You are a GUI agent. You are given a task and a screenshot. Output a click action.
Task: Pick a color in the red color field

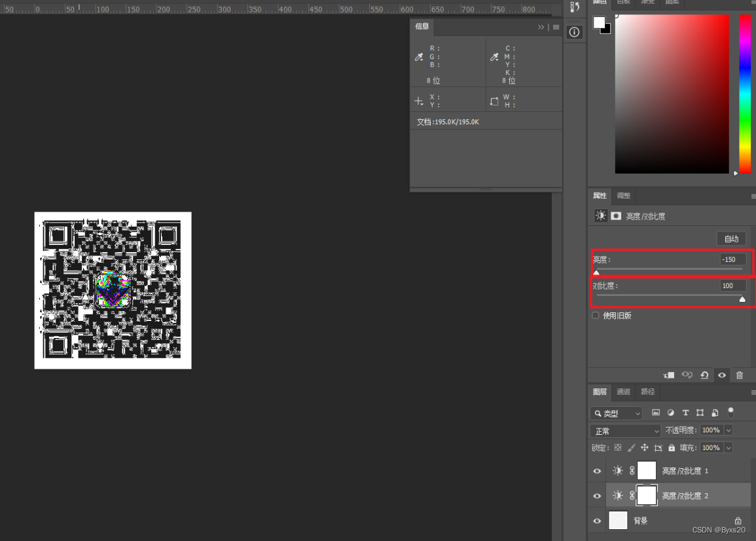672,94
